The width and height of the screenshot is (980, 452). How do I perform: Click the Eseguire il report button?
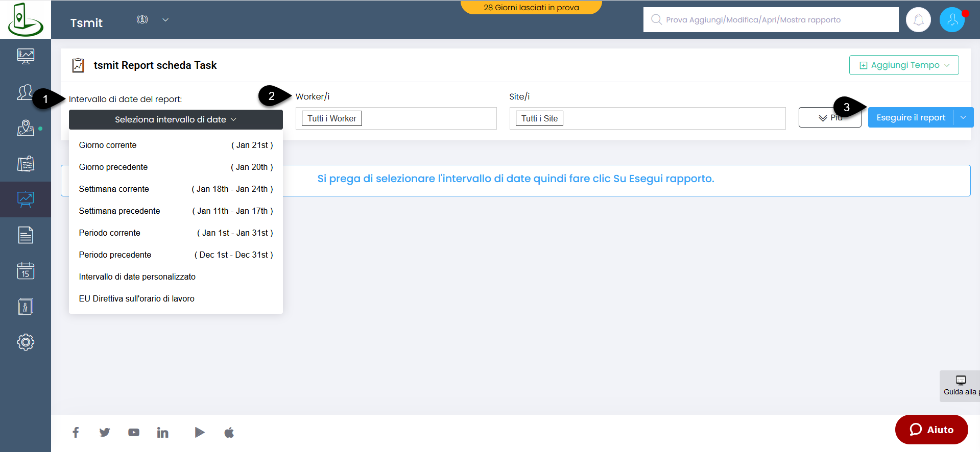[911, 118]
